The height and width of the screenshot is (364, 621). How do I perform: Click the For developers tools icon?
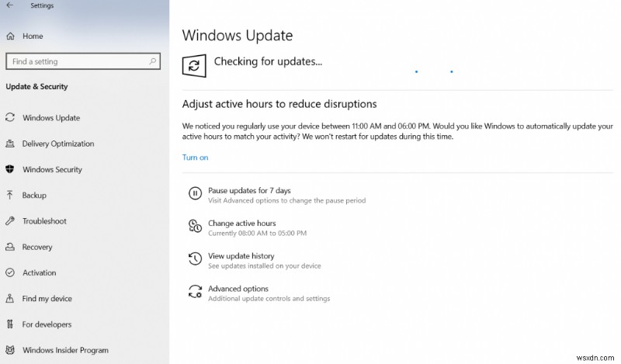coord(10,324)
